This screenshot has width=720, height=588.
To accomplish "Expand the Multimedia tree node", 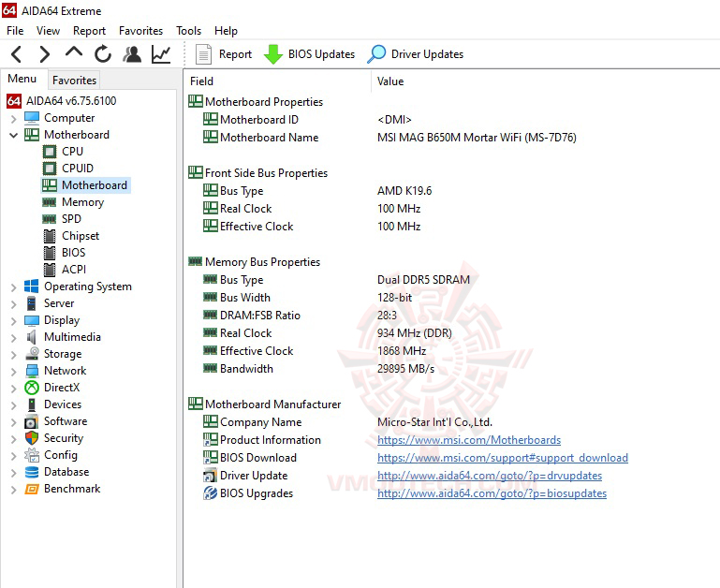I will tap(14, 338).
